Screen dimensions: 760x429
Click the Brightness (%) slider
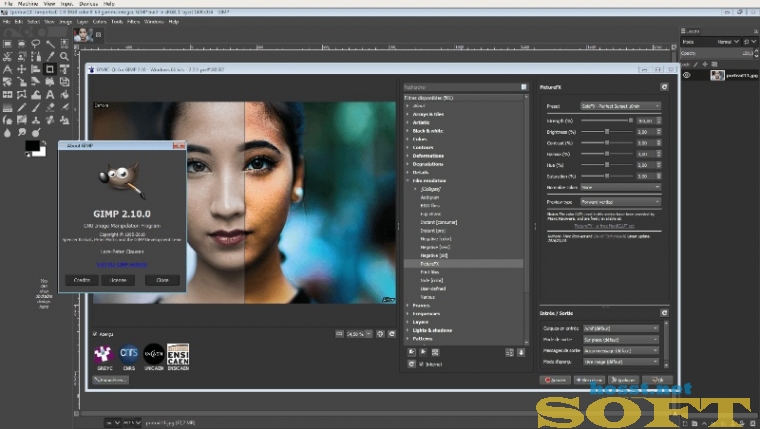607,131
